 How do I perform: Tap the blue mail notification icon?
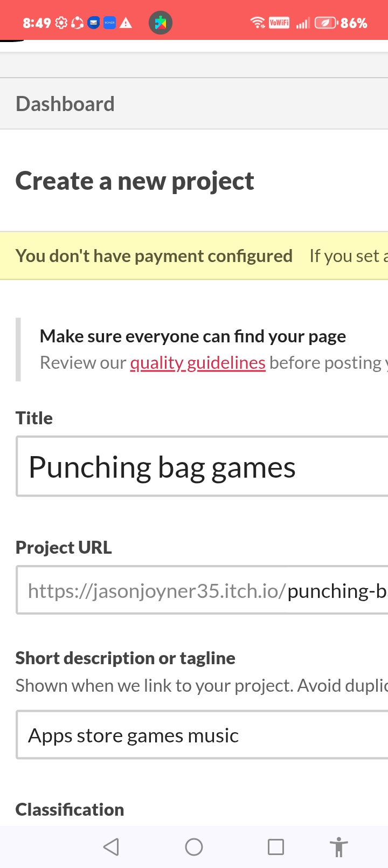pos(94,23)
